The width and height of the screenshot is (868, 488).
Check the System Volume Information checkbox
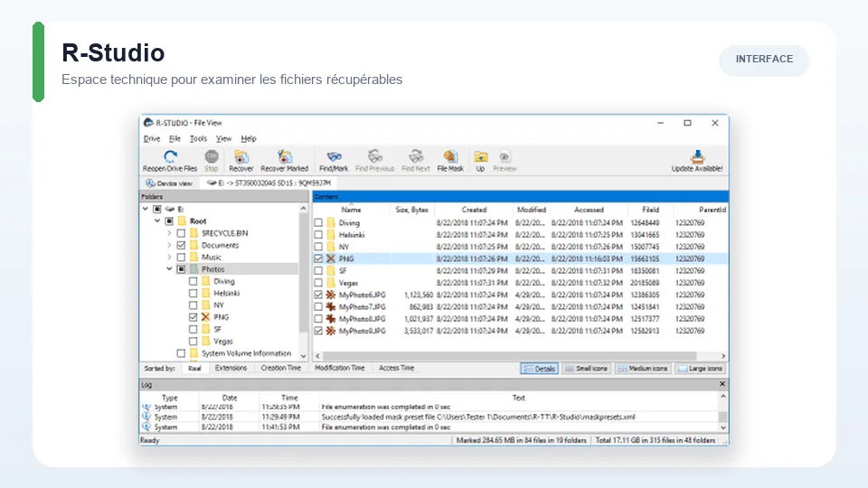pos(181,353)
